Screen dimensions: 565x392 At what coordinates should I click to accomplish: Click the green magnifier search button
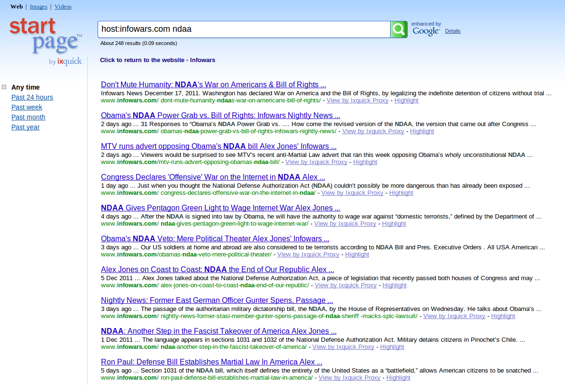click(x=399, y=29)
